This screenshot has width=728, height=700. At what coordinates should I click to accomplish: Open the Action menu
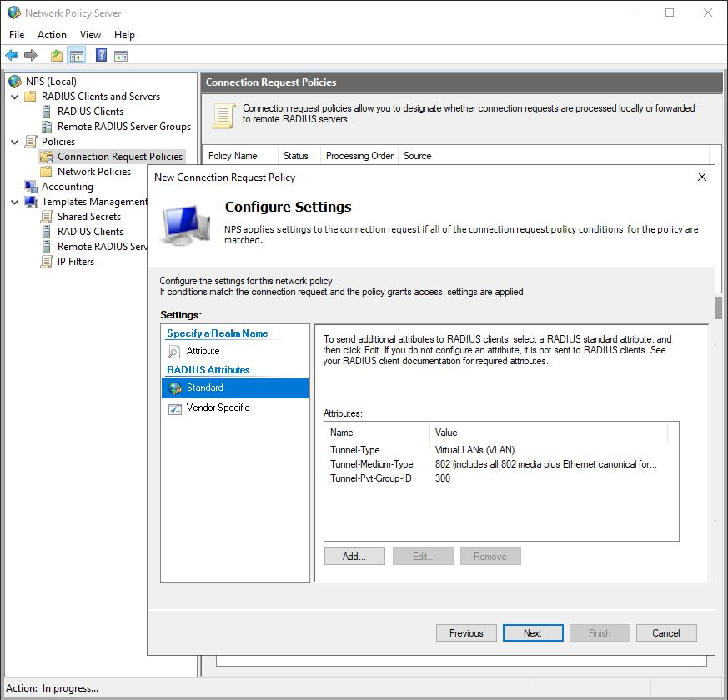[52, 35]
